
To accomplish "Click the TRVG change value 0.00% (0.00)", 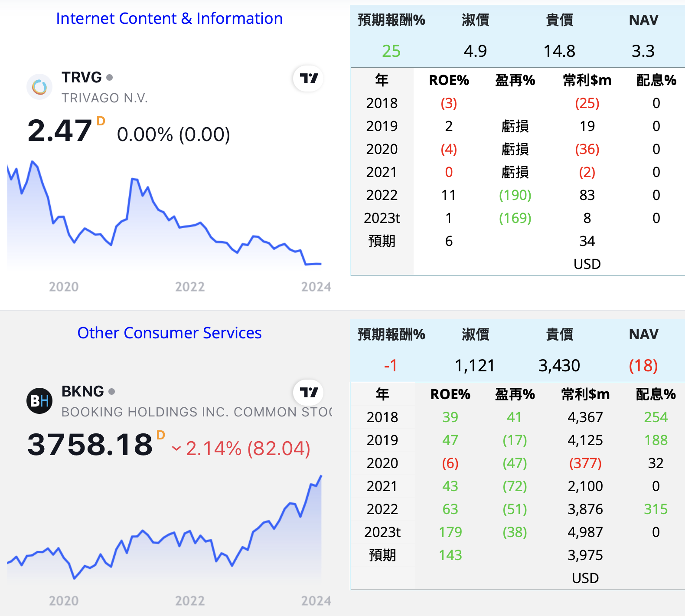I will click(173, 134).
